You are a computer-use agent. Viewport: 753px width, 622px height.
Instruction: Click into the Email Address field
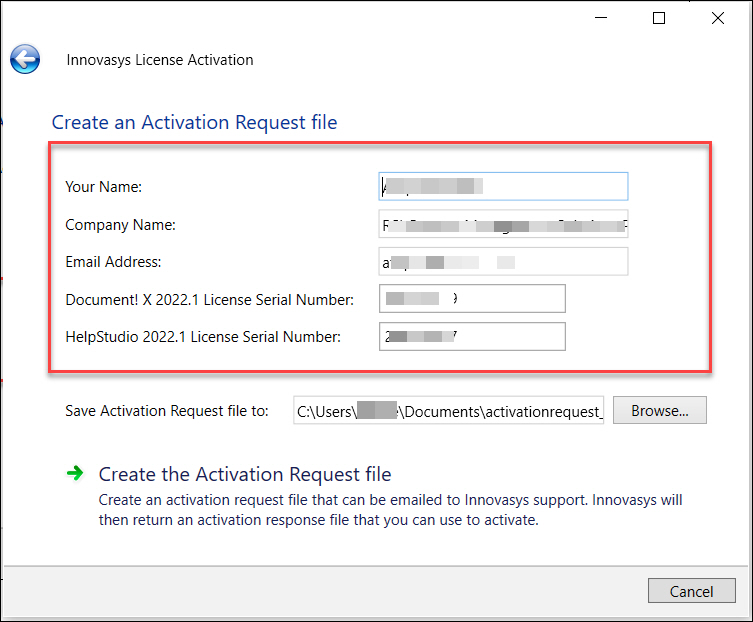pyautogui.click(x=503, y=262)
